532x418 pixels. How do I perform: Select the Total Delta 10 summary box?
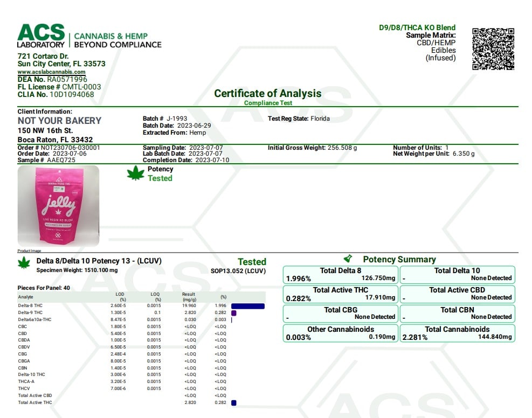click(x=458, y=275)
